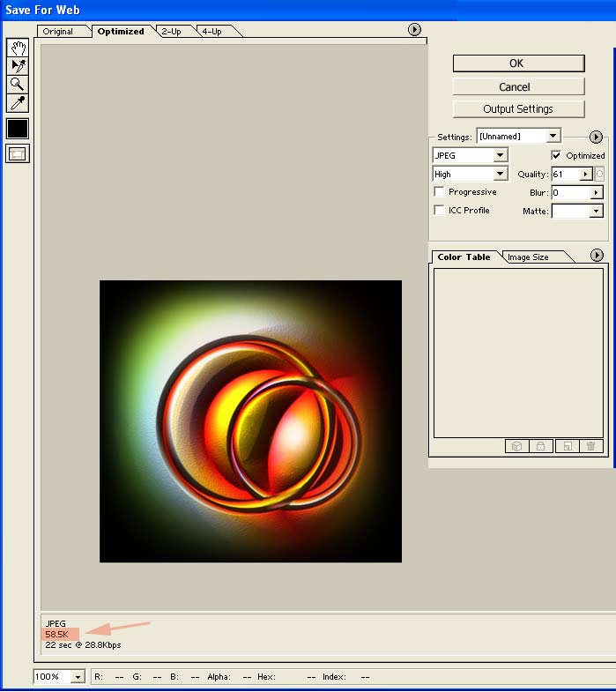Click the quality mask channel button

(599, 174)
